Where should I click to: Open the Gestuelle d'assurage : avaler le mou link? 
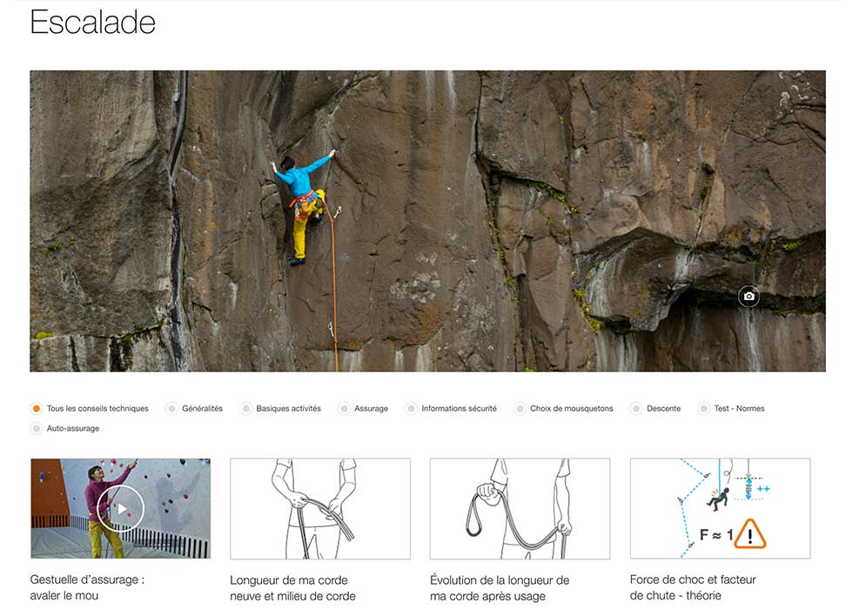[x=87, y=587]
